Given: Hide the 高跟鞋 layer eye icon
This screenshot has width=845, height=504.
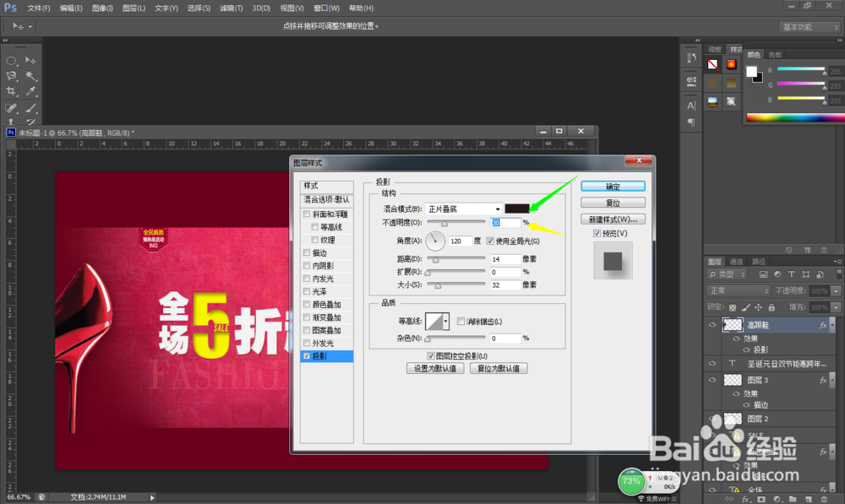Looking at the screenshot, I should pos(712,325).
